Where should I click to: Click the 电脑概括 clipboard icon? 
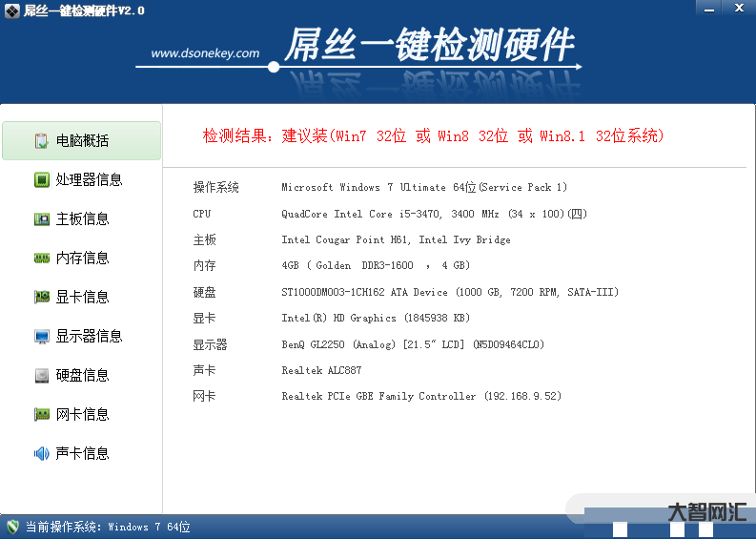pyautogui.click(x=42, y=141)
